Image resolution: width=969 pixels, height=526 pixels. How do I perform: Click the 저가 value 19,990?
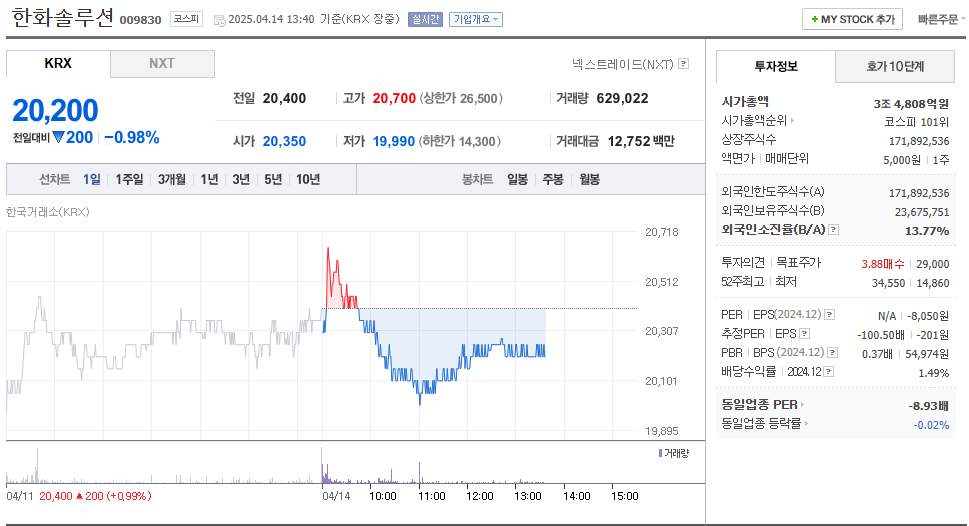[394, 142]
